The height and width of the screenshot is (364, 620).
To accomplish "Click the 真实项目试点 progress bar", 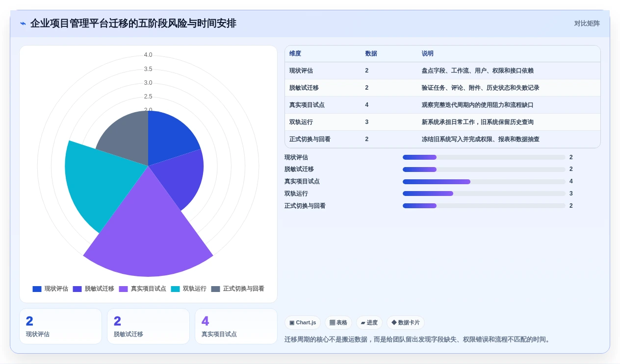I will 484,181.
